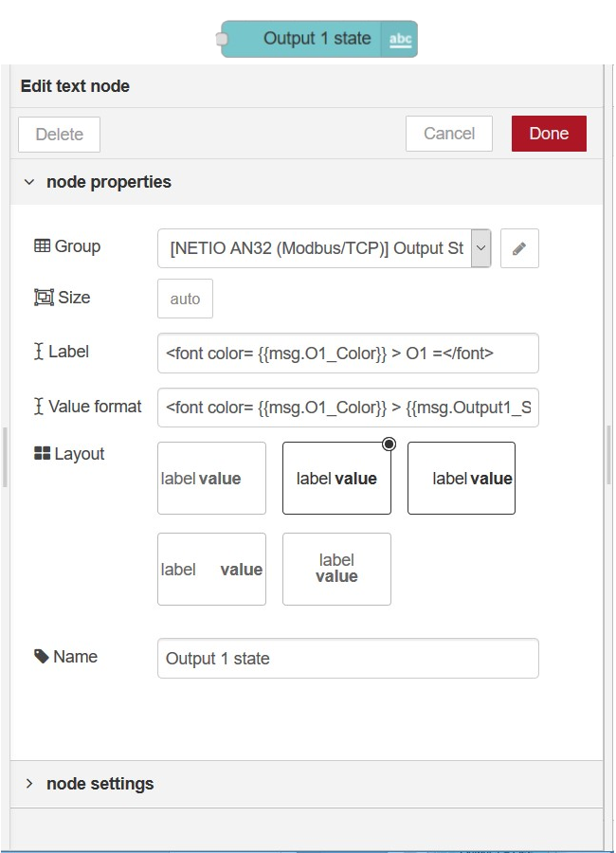Click the auto Size button
This screenshot has height=853, width=616.
(185, 299)
